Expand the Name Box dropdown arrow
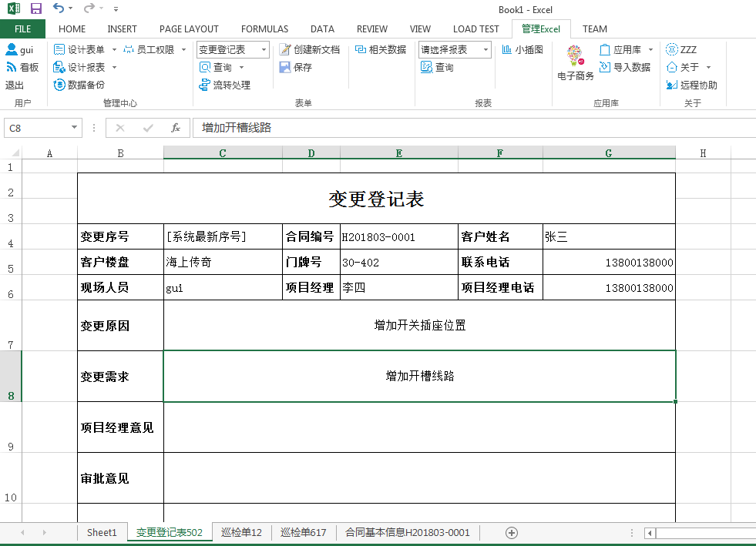The width and height of the screenshot is (756, 546). (x=74, y=127)
